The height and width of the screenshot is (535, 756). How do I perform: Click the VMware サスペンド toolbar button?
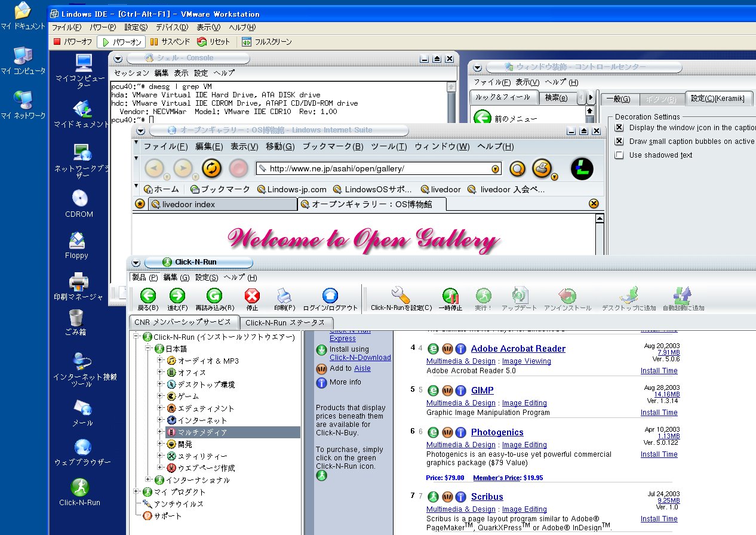pyautogui.click(x=170, y=42)
